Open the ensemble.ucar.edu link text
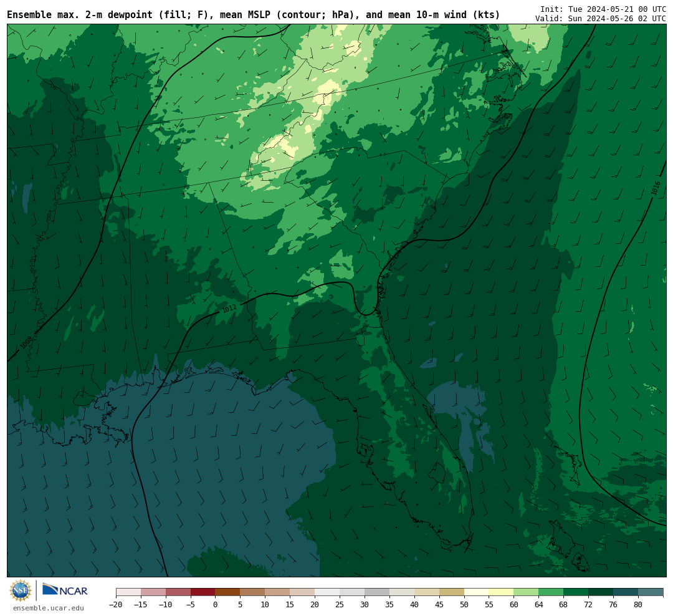Screen dimensions: 673x616 click(x=49, y=608)
